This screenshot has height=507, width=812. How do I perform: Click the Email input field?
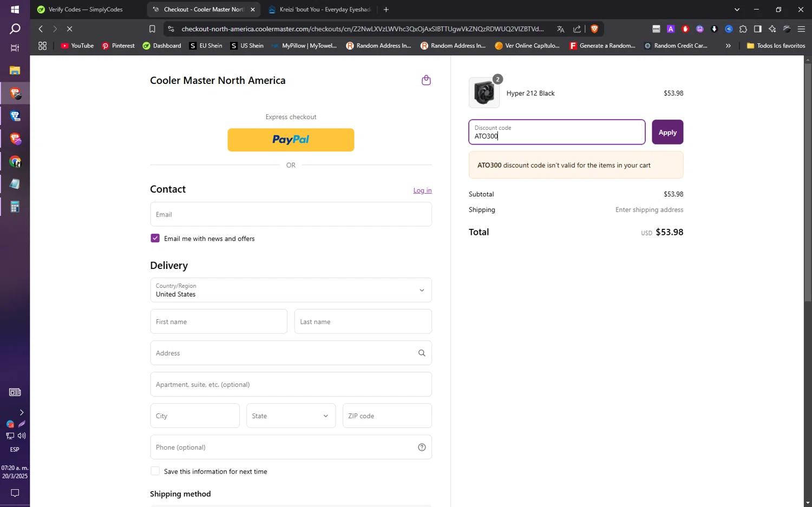[291, 214]
